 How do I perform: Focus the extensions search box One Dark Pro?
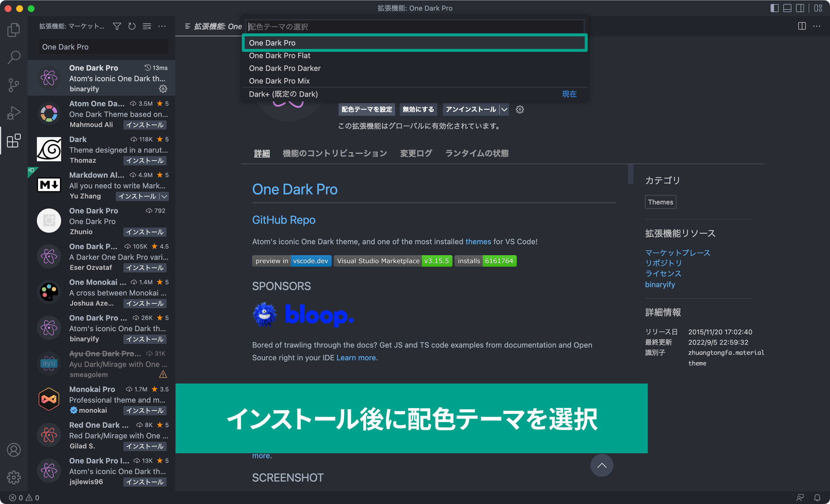[103, 47]
